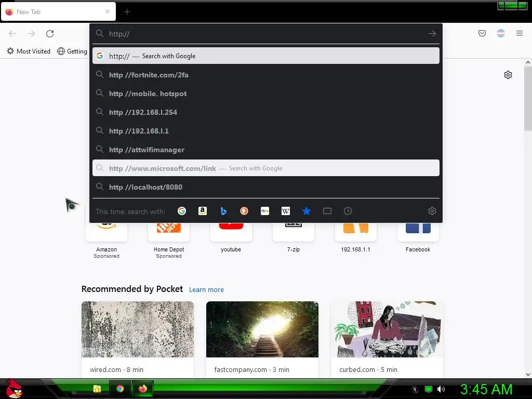
Task: Click the scroll up arrow on scrollbar
Action: pyautogui.click(x=528, y=62)
